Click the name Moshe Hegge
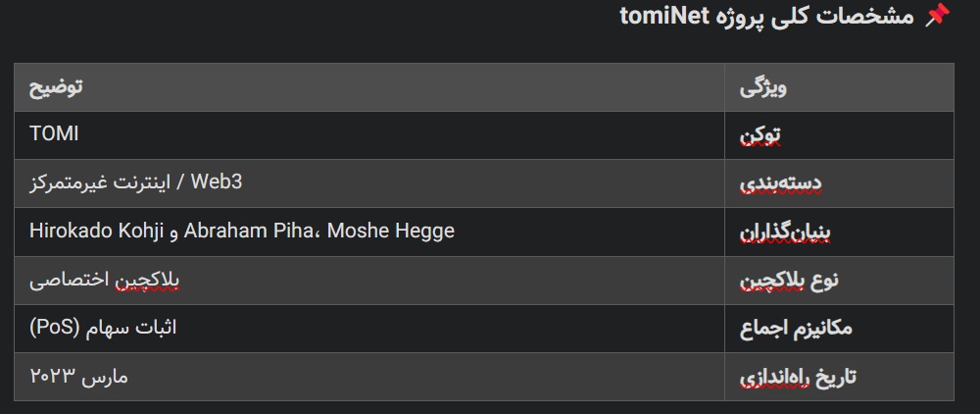This screenshot has width=980, height=414. coord(391,231)
